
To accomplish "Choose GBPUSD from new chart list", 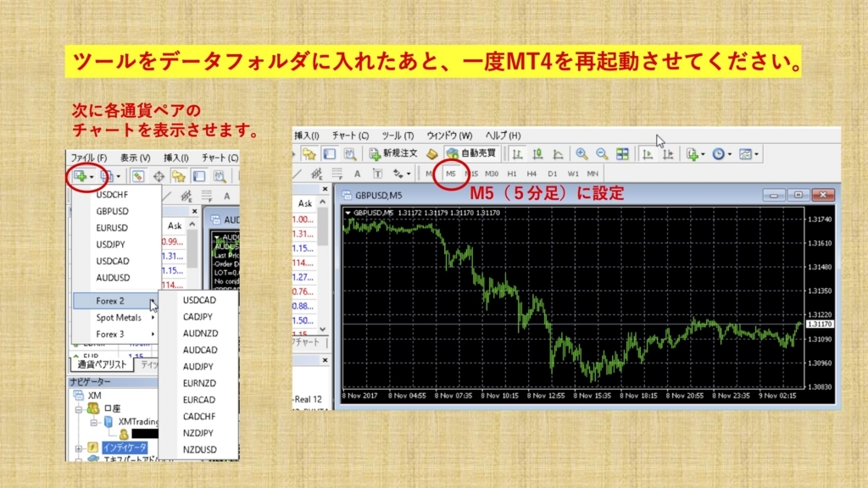I will (x=113, y=211).
